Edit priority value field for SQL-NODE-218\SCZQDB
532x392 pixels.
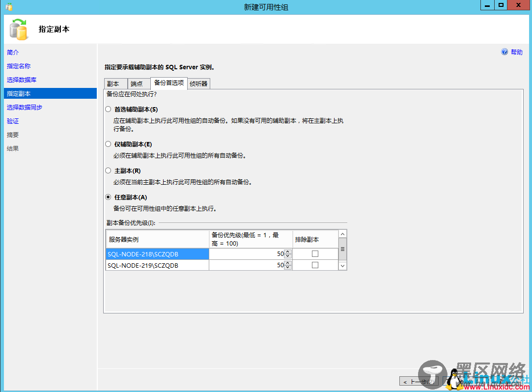tap(247, 254)
